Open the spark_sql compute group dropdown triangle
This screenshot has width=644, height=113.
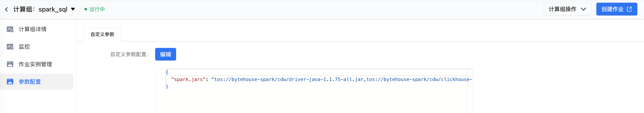coord(73,9)
